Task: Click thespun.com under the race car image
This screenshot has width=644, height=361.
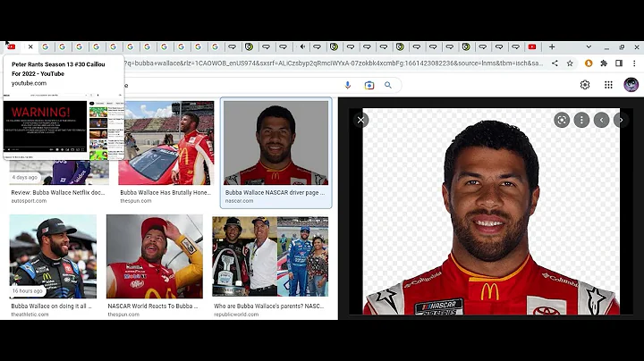Action: [x=136, y=201]
